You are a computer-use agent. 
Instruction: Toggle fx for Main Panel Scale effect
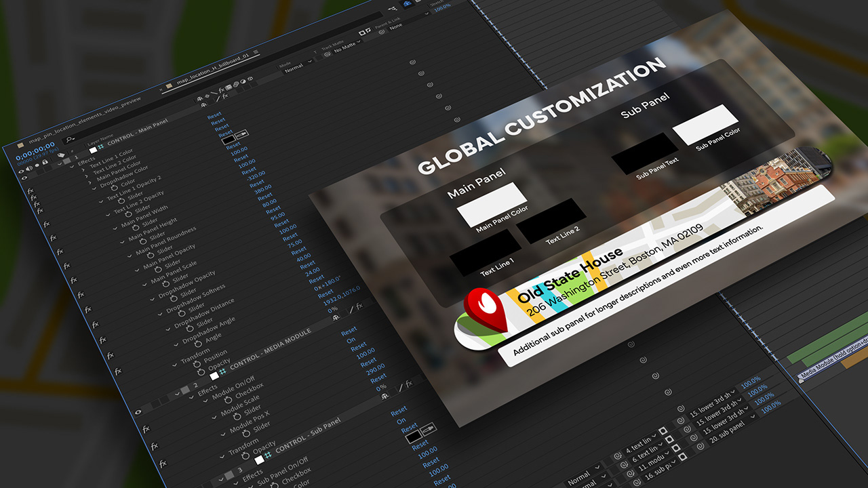87,309
